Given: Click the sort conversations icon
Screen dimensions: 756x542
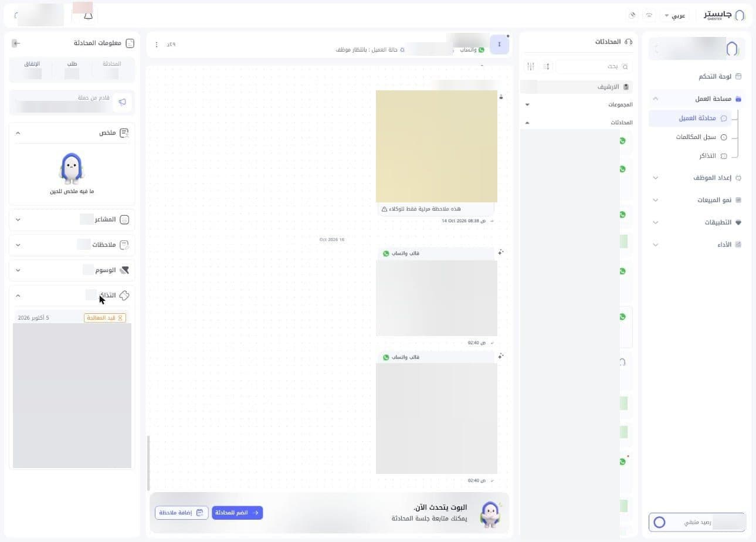Looking at the screenshot, I should tap(547, 67).
